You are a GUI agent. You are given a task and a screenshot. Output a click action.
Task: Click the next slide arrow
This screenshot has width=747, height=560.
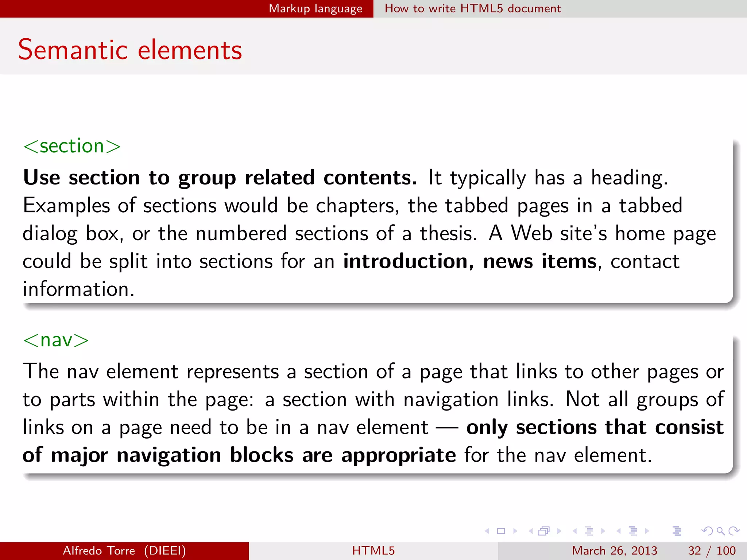tap(515, 531)
